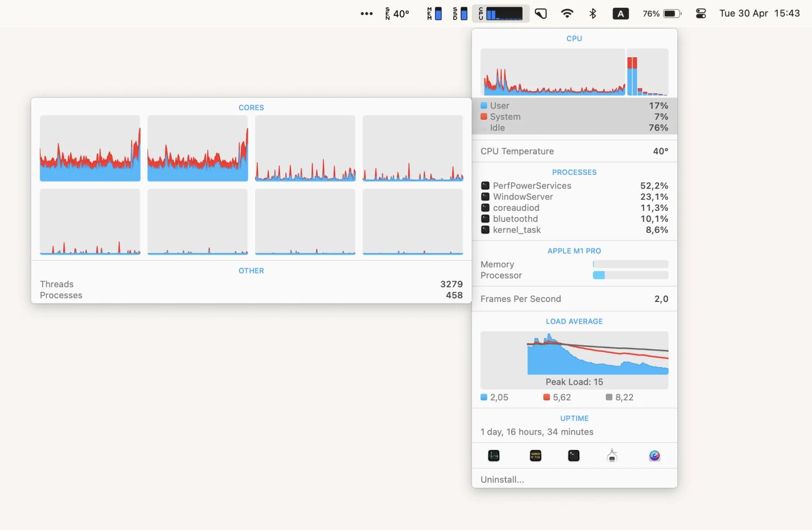The image size is (812, 530).
Task: Click the bluetoothd process icon
Action: [x=485, y=219]
